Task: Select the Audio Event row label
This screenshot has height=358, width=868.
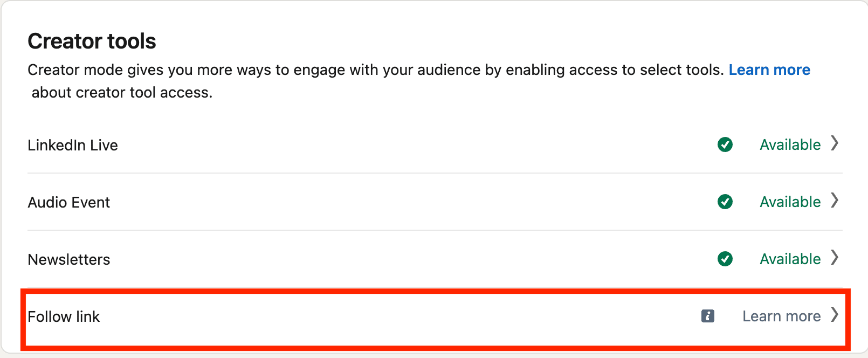Action: [69, 202]
